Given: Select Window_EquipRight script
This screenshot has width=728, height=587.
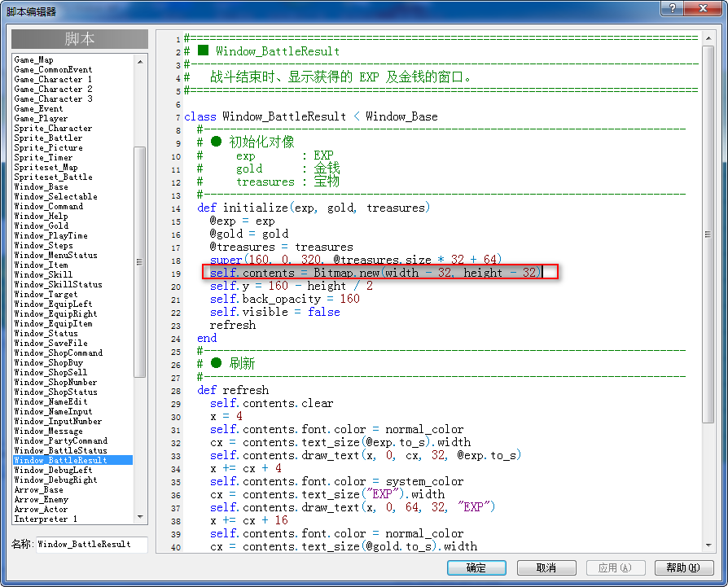Looking at the screenshot, I should [x=55, y=313].
